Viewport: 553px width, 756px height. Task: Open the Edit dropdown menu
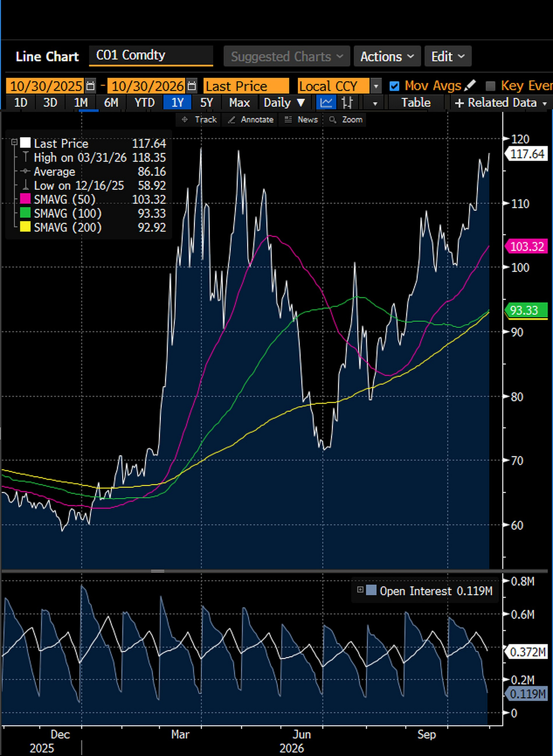click(x=448, y=56)
